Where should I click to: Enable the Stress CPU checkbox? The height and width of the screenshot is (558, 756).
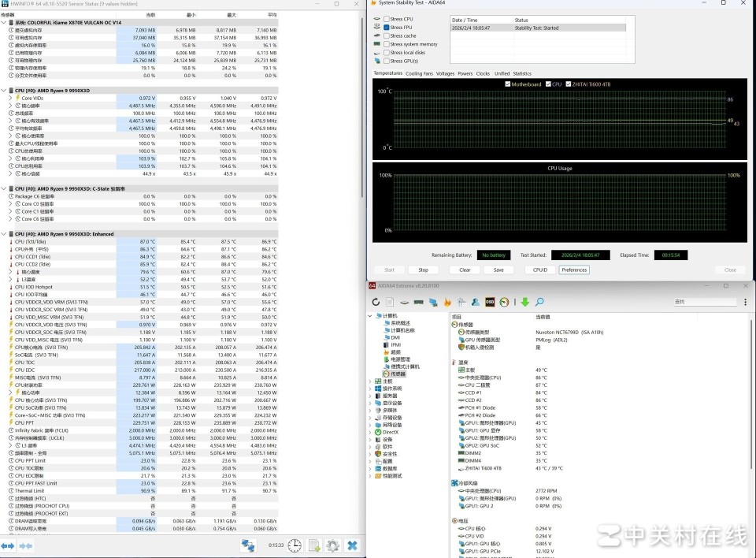pos(387,19)
